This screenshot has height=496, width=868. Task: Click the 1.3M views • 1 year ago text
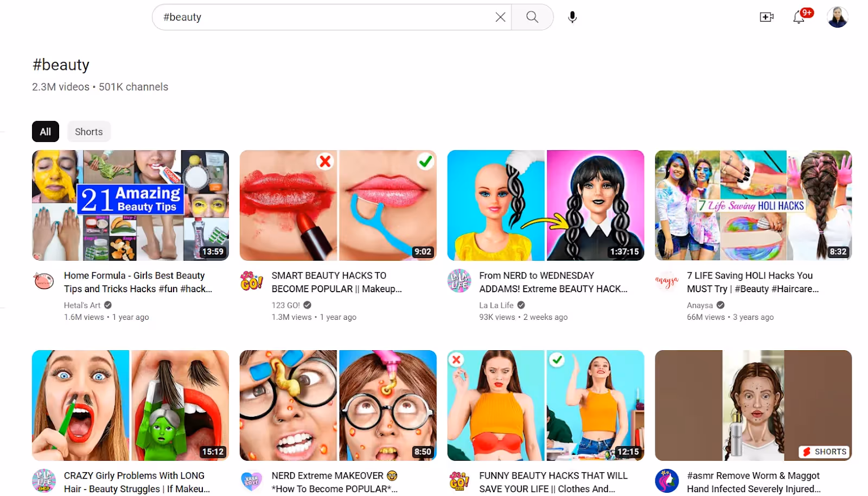[314, 317]
